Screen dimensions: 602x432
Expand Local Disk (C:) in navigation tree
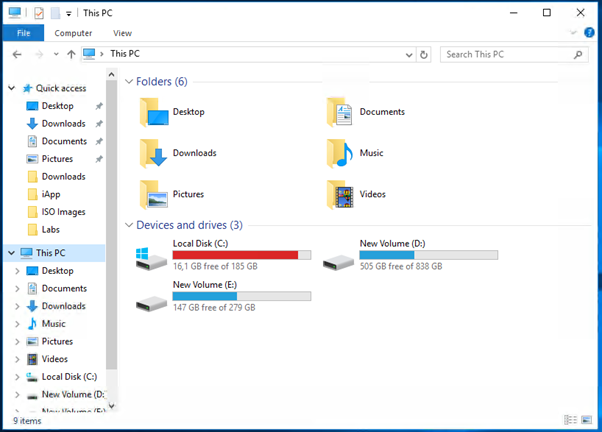click(x=18, y=377)
